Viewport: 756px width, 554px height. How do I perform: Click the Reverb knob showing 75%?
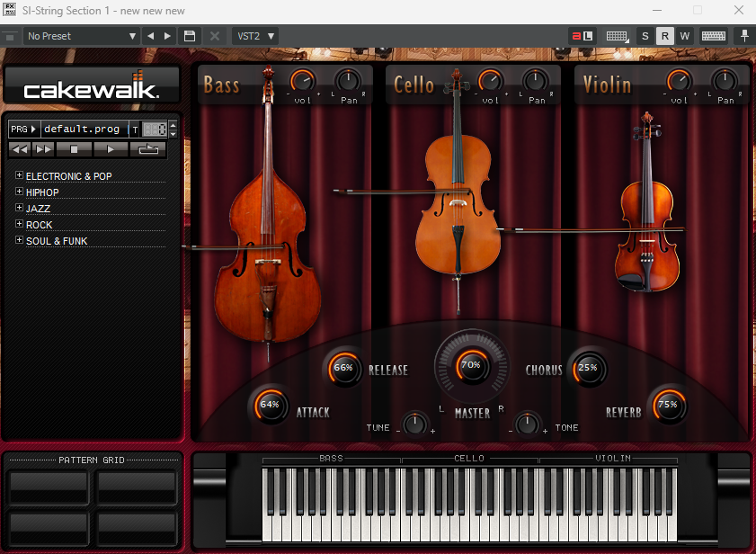668,405
